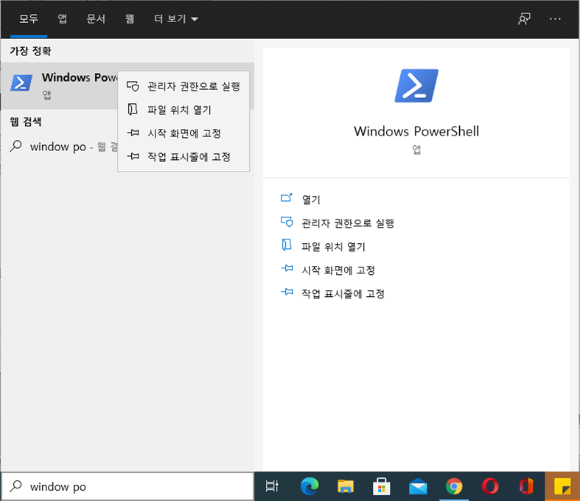Open Microsoft Store from the taskbar
Viewport: 580px width, 501px height.
point(381,486)
